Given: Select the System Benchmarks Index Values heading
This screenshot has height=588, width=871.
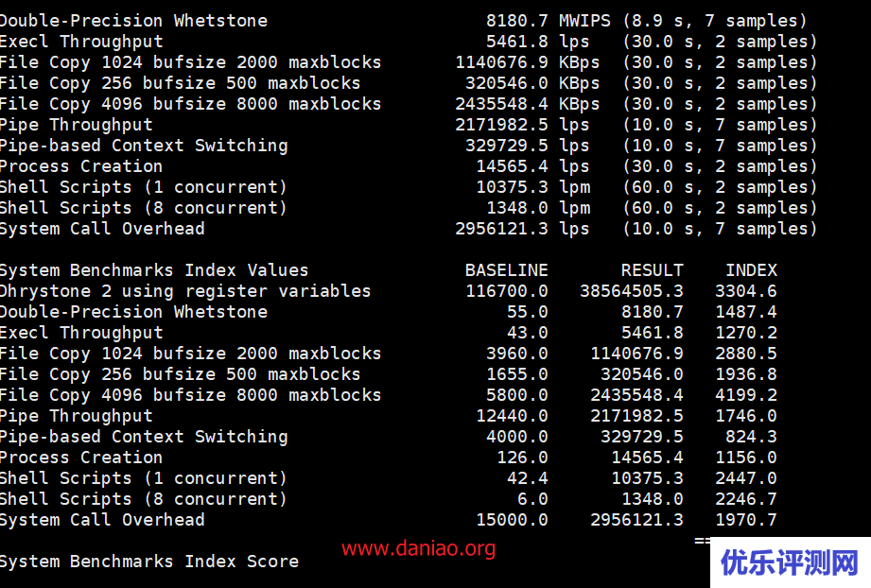Looking at the screenshot, I should coord(153,270).
